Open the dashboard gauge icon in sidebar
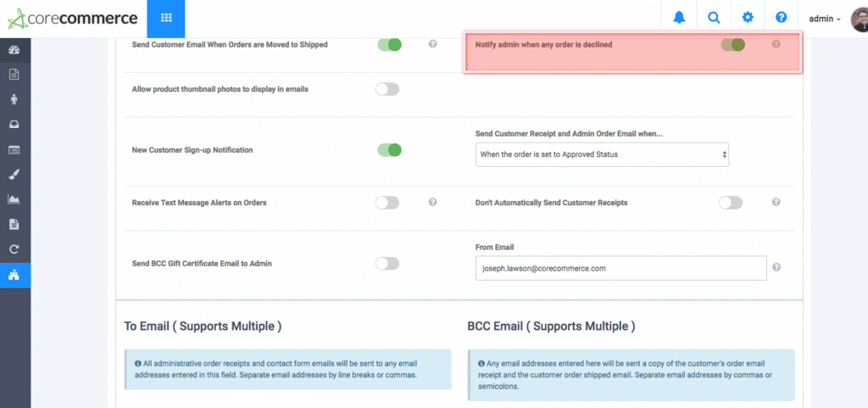 (x=14, y=49)
